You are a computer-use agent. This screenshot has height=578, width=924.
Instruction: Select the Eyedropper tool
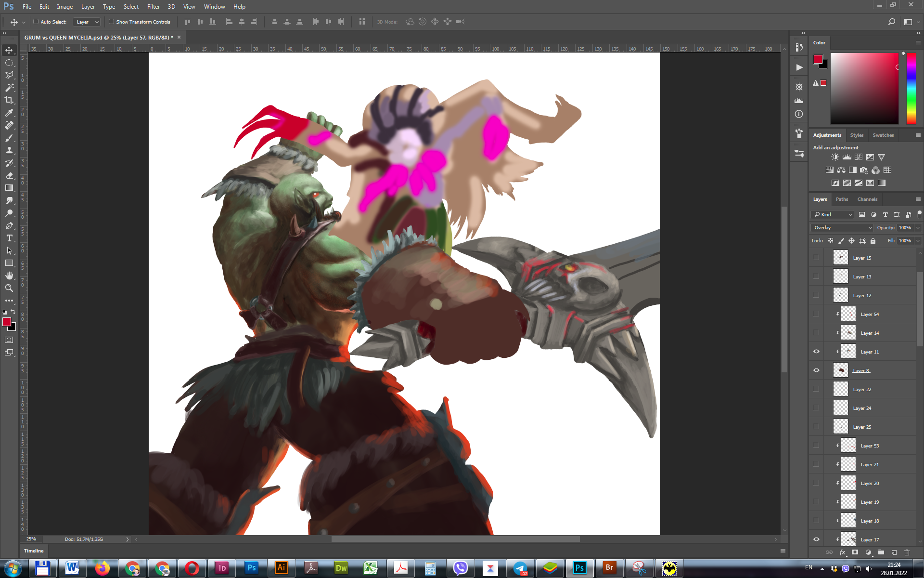(x=9, y=113)
